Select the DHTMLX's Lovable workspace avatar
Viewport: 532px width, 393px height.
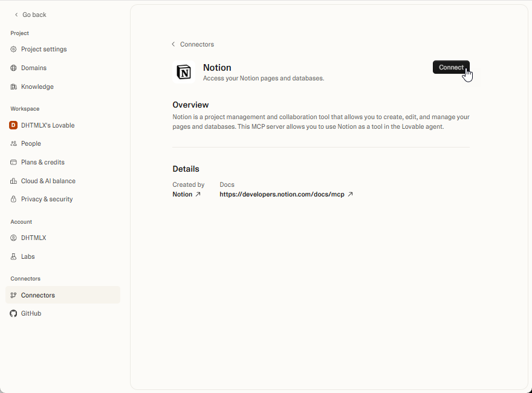click(x=13, y=125)
